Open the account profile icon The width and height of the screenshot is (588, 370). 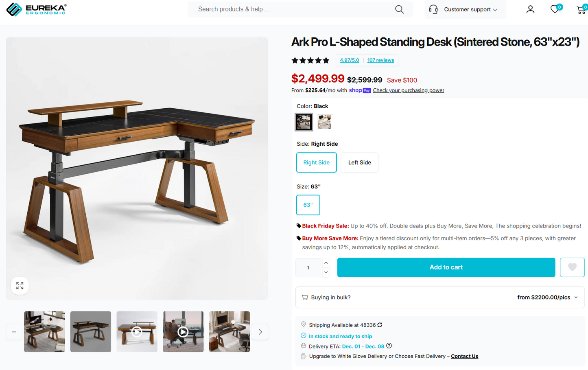(x=530, y=9)
